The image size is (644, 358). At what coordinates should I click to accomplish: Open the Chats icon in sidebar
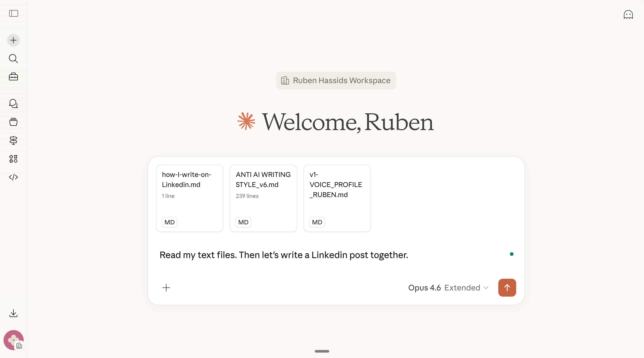[13, 104]
